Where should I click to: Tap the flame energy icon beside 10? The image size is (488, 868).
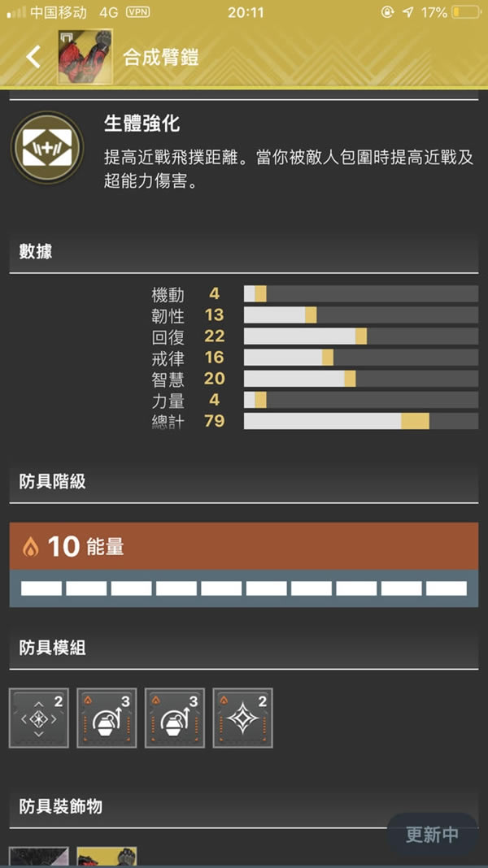point(31,547)
